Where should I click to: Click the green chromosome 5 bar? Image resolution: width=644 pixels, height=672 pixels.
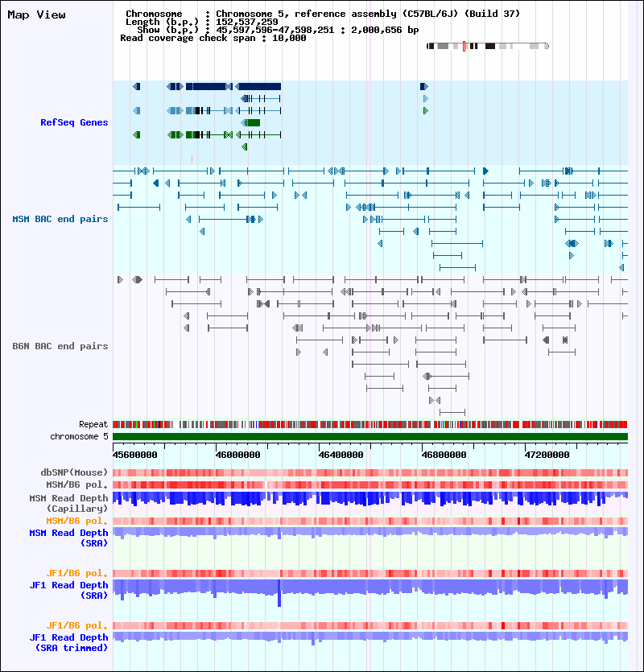[x=370, y=437]
